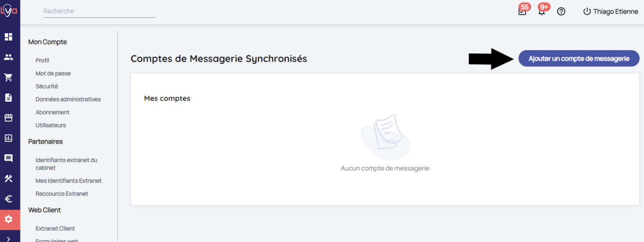
Task: Click the help question mark icon
Action: [561, 12]
